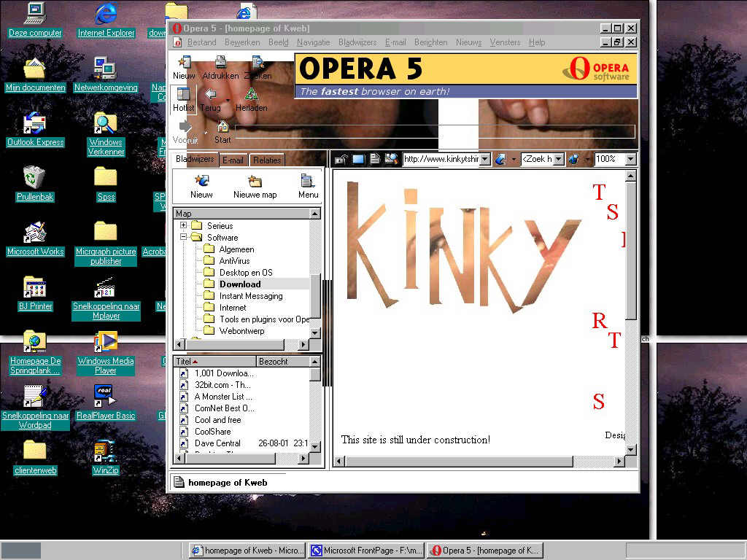This screenshot has height=560, width=747.
Task: Switch to the Relaties tab
Action: [267, 160]
